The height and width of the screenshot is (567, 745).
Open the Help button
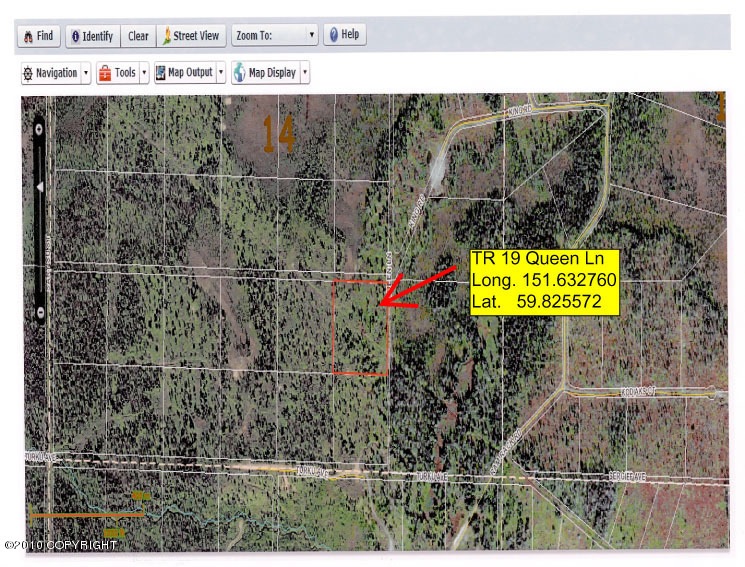pyautogui.click(x=344, y=35)
